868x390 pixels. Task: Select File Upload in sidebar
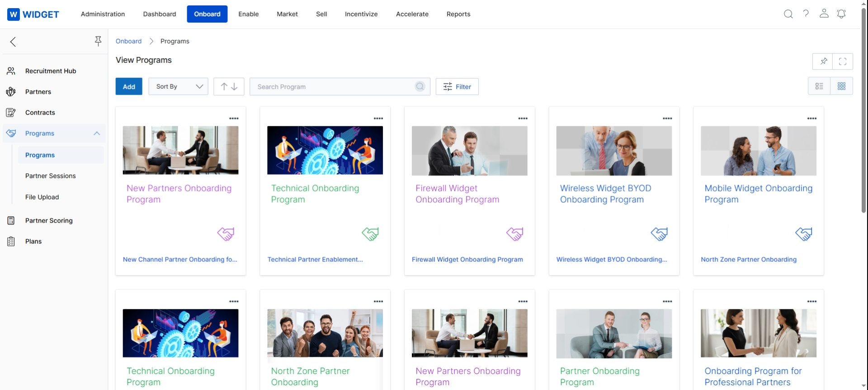click(42, 197)
